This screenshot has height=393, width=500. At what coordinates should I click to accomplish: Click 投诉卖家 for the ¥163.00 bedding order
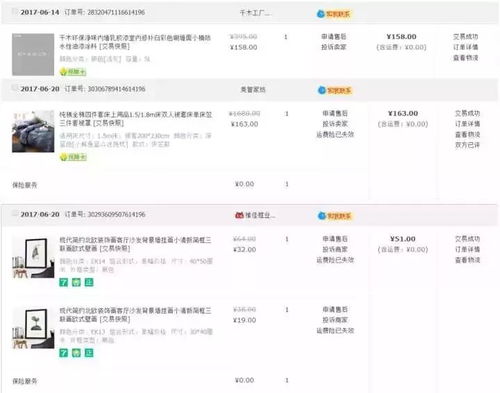[x=335, y=124]
